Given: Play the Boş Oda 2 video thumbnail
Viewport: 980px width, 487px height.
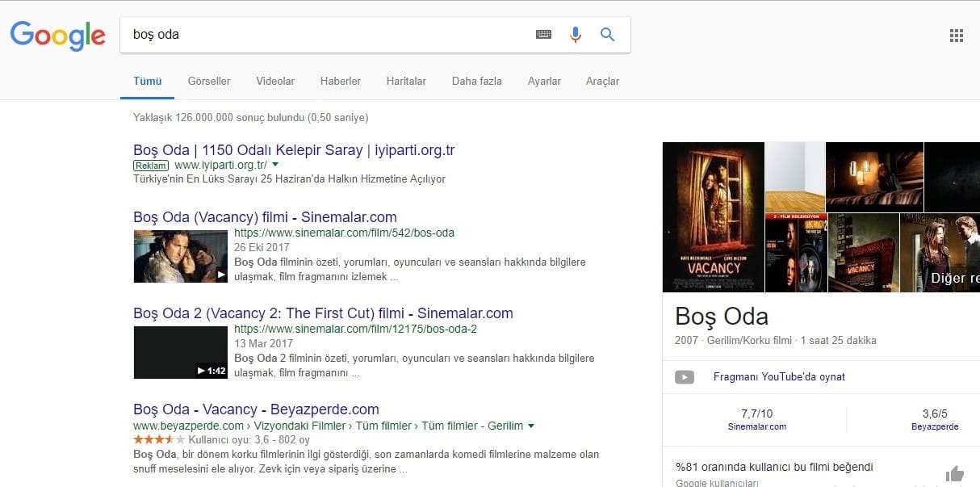Looking at the screenshot, I should pos(181,352).
